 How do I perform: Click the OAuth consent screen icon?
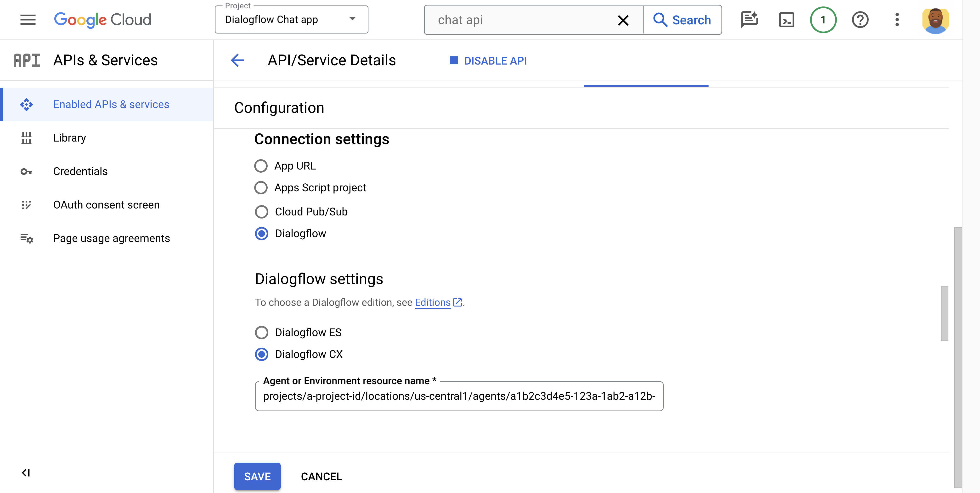(x=26, y=204)
